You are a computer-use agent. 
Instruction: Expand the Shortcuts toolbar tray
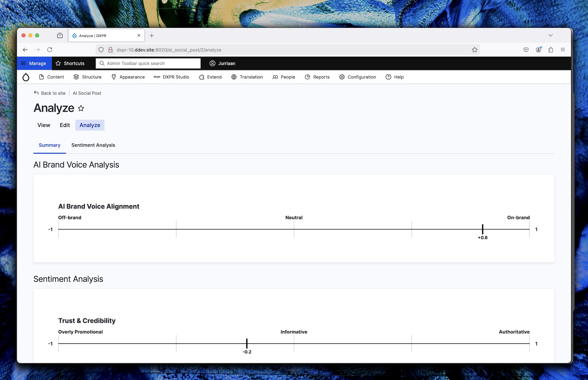tap(70, 63)
